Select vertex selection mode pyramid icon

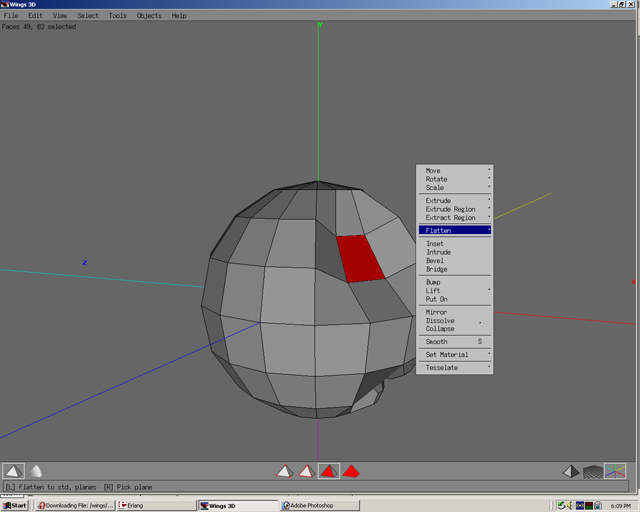(x=284, y=471)
